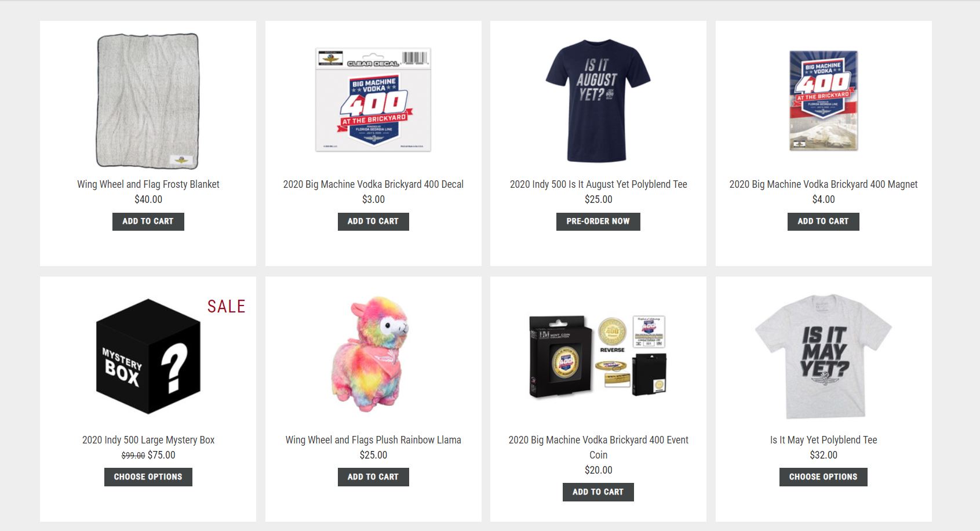Add the Plush Rainbow Llama to cart
The width and height of the screenshot is (980, 531).
click(373, 477)
